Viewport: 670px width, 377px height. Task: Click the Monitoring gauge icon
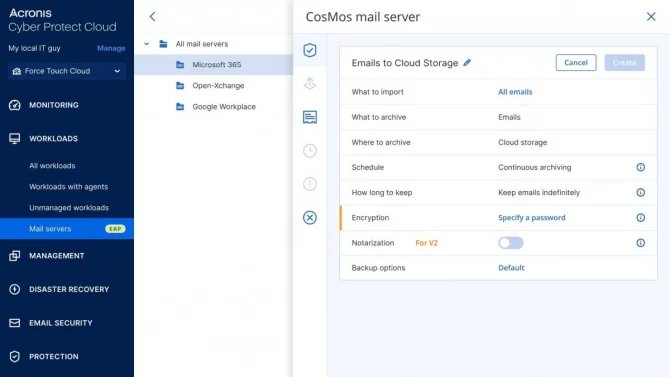[x=15, y=105]
